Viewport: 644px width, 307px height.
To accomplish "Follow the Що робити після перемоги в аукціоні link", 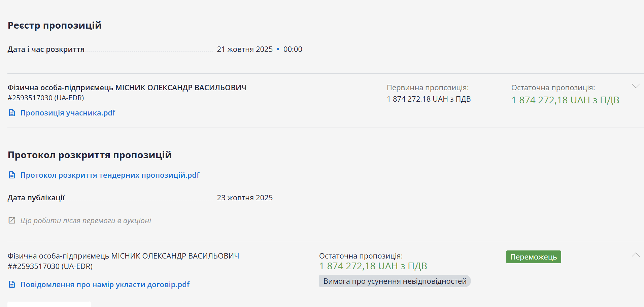I will tap(86, 220).
